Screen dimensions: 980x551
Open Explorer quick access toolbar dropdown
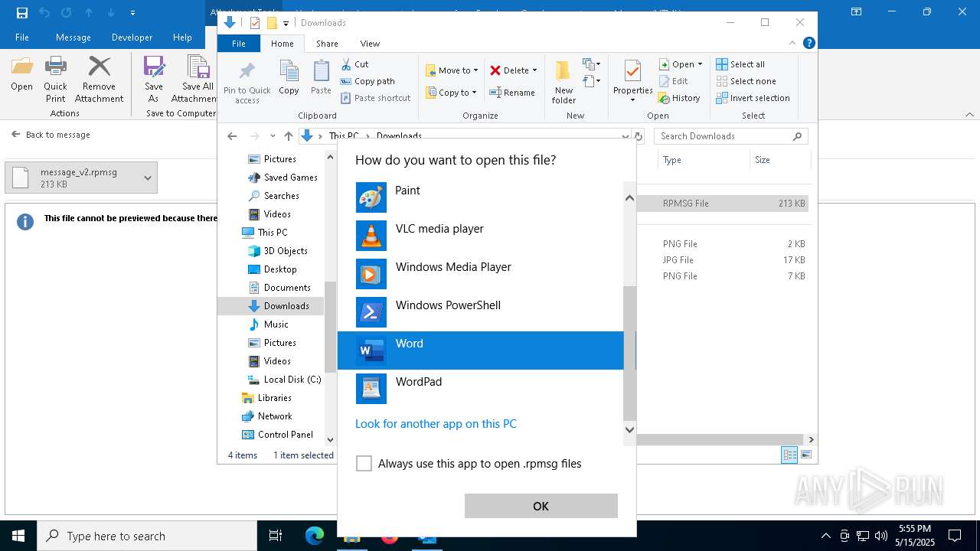point(286,24)
